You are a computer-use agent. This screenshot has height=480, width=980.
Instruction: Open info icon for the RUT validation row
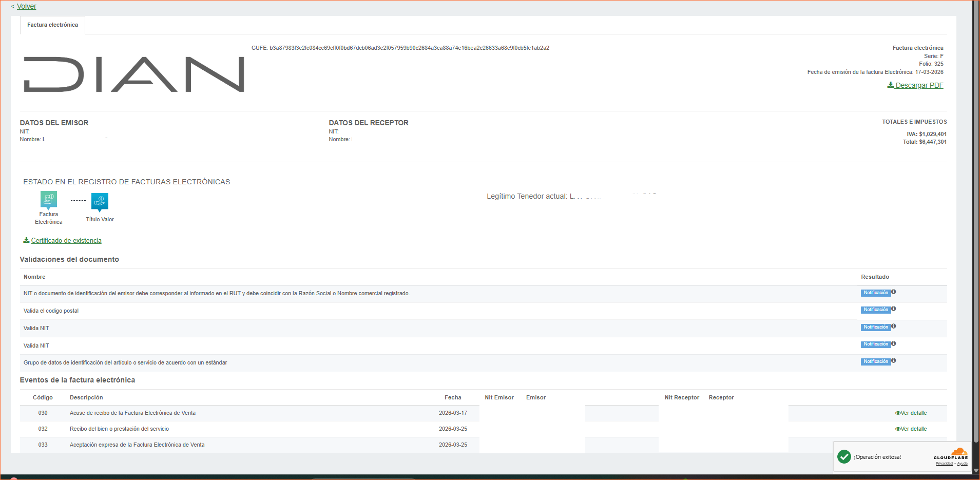[894, 292]
